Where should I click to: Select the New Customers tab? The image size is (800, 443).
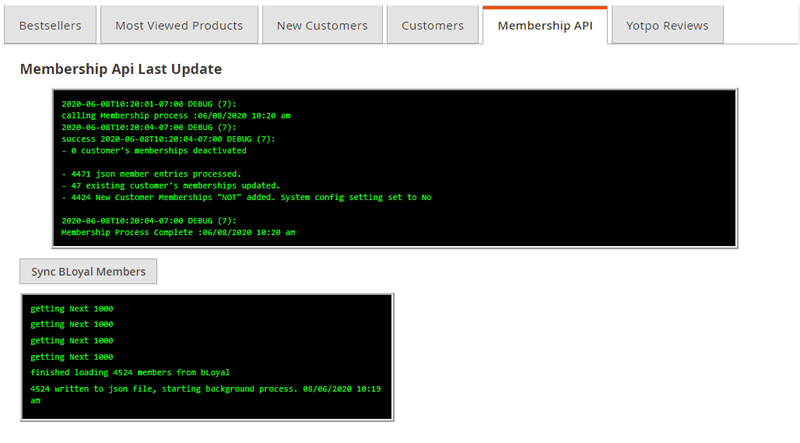[321, 25]
